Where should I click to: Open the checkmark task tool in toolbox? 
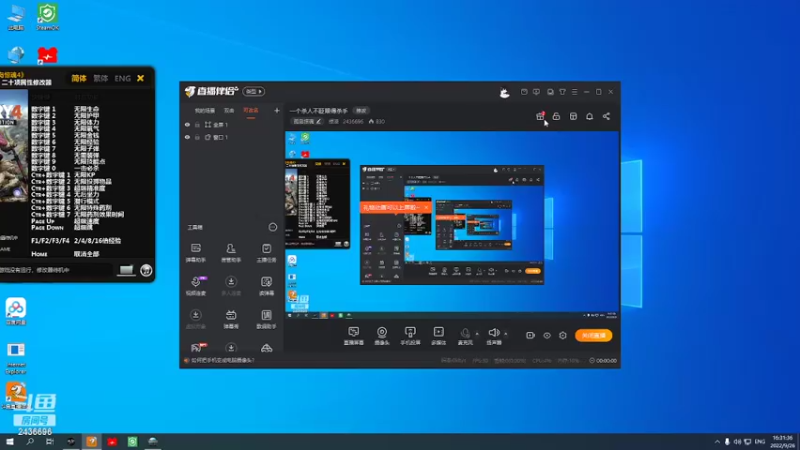266,253
